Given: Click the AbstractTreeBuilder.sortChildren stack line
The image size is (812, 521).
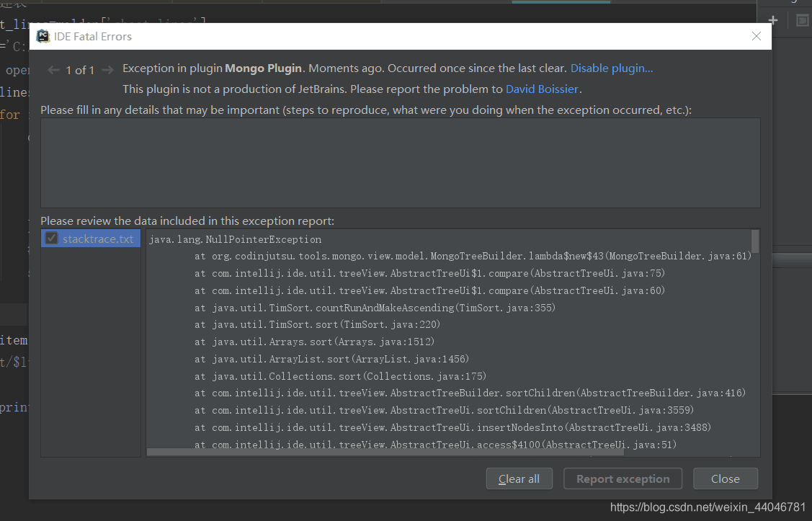Looking at the screenshot, I should (x=470, y=393).
